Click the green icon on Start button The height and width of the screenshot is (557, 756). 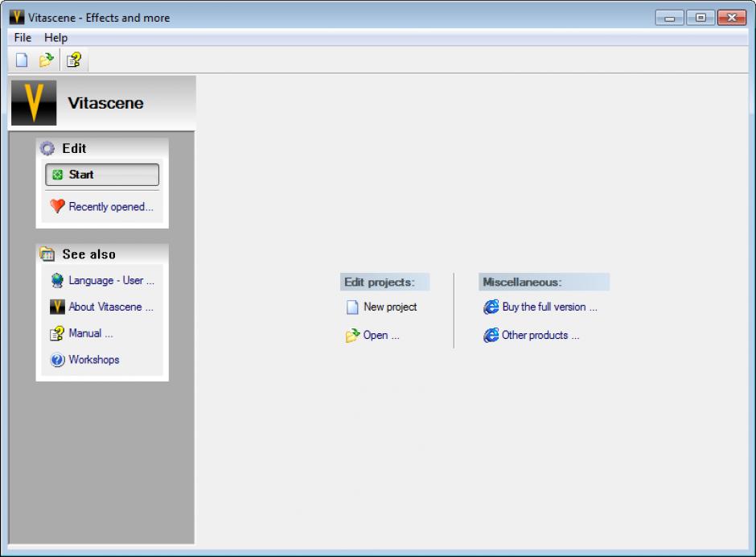[57, 175]
